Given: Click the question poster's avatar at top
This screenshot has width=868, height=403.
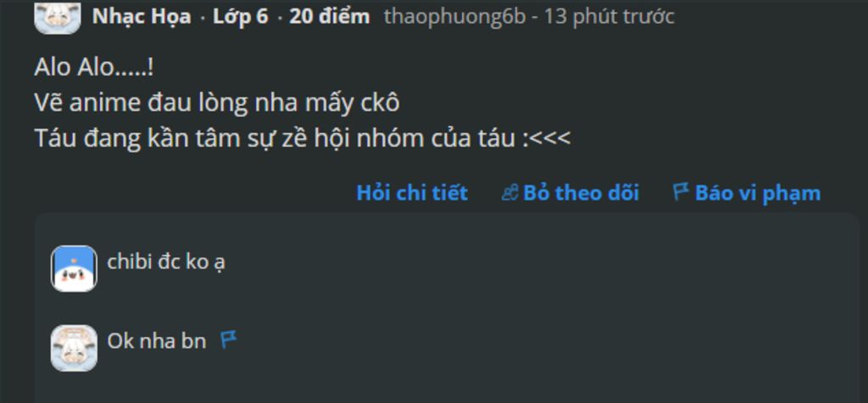Looking at the screenshot, I should pyautogui.click(x=58, y=17).
